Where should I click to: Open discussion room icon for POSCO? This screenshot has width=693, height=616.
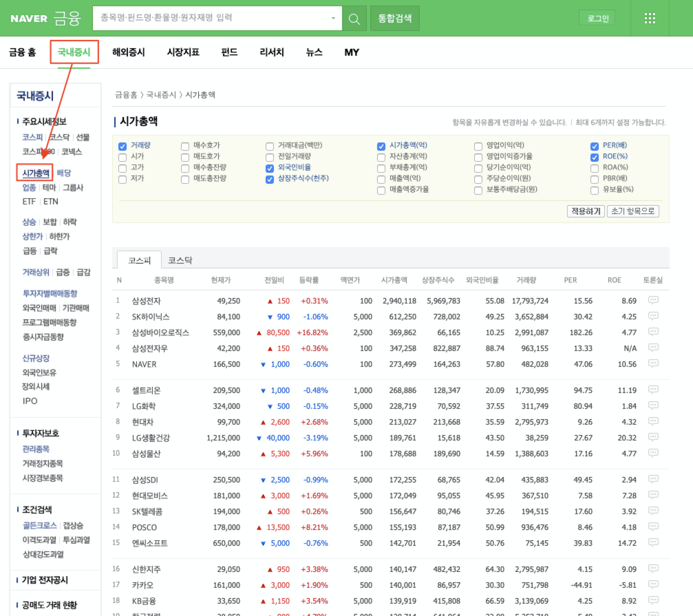653,527
